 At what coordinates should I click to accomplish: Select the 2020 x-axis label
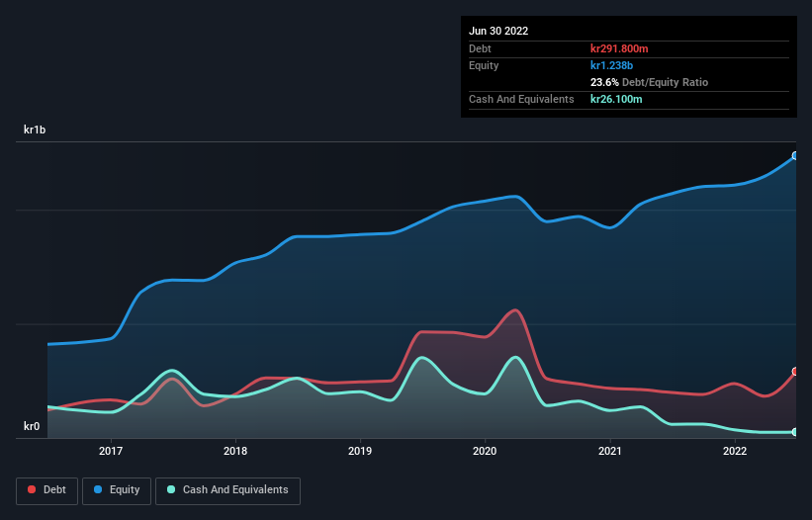tap(485, 451)
